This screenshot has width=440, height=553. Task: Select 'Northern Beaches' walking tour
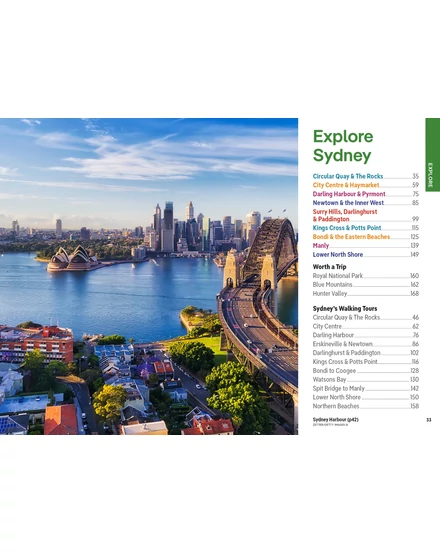click(x=366, y=406)
